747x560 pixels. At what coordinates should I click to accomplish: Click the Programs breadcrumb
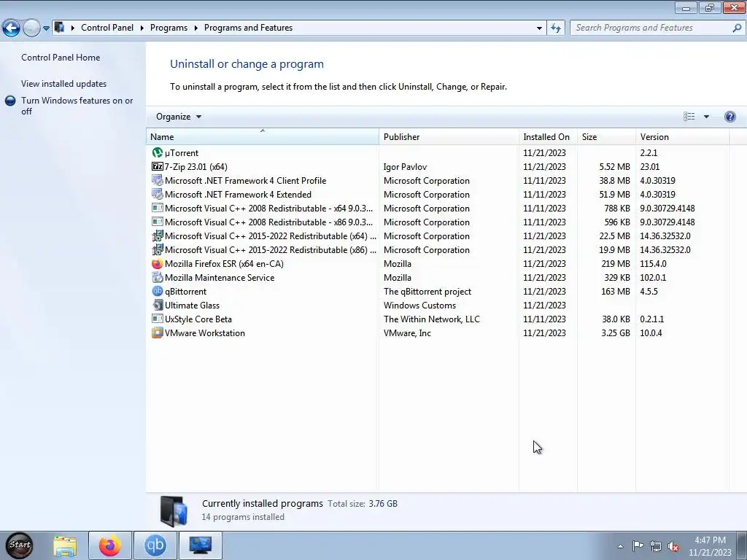(169, 28)
